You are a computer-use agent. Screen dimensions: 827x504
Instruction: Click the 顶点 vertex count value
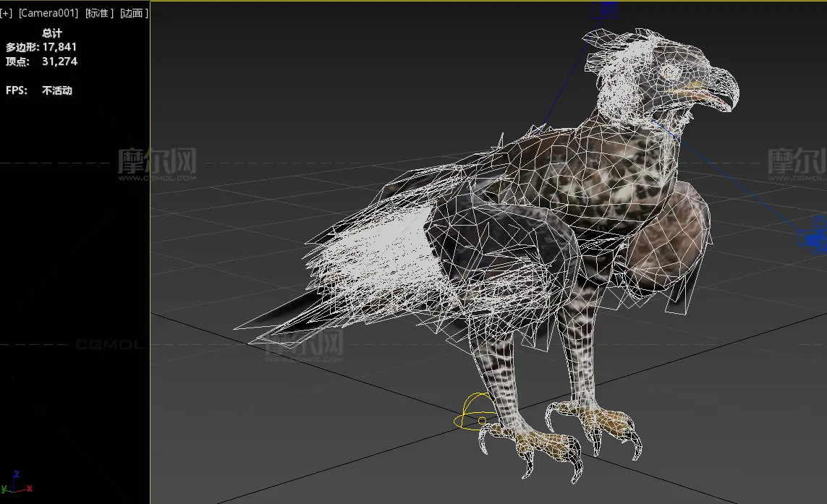click(59, 61)
